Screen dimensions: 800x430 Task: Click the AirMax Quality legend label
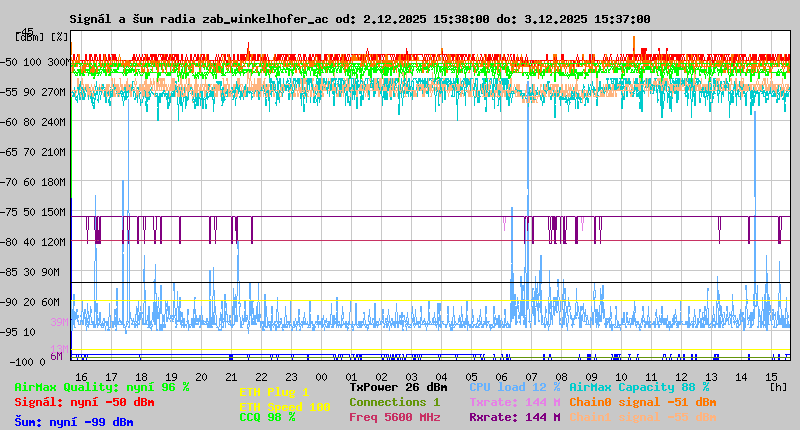click(102, 387)
